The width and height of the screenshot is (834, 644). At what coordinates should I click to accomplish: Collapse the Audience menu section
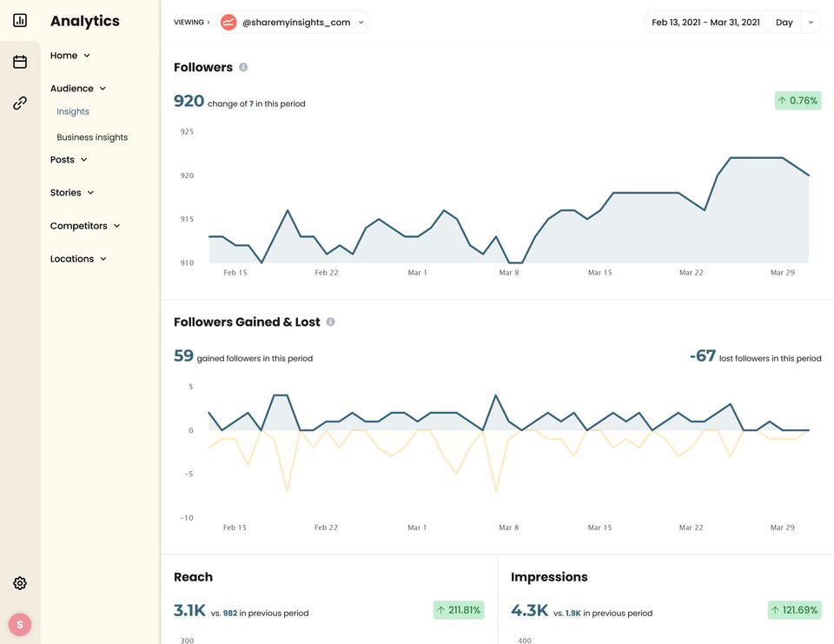point(78,89)
